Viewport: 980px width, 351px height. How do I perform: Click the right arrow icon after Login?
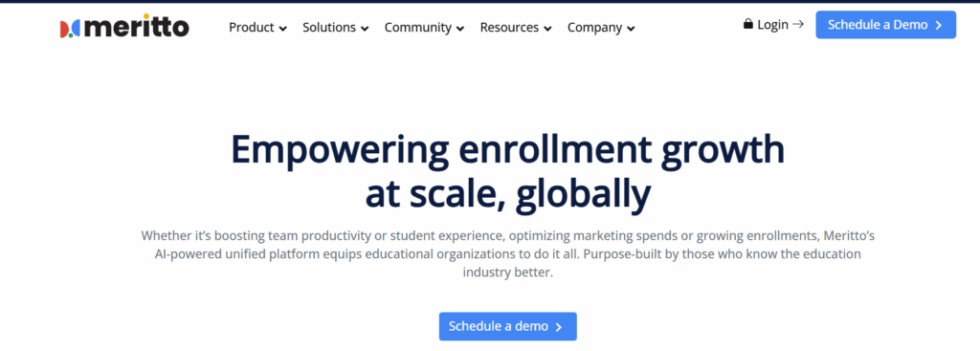[x=798, y=24]
